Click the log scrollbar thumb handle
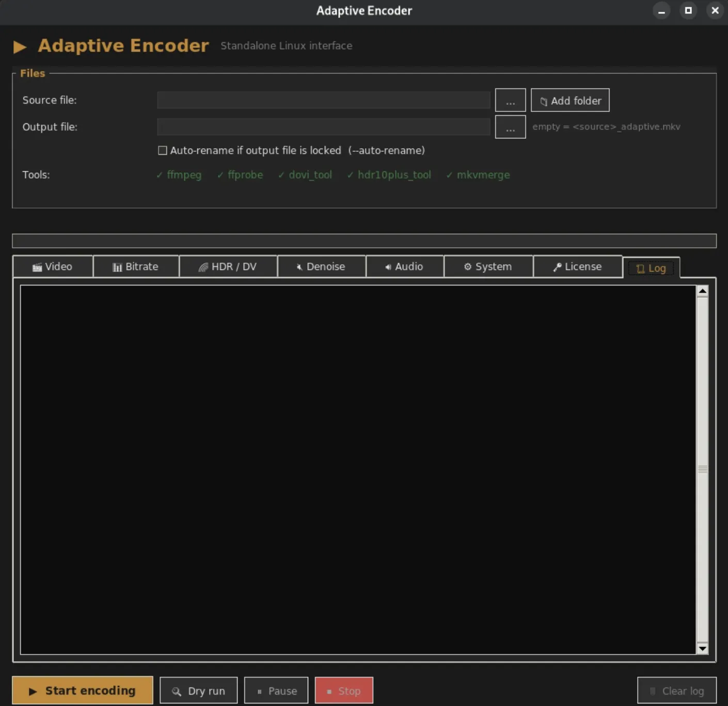 pyautogui.click(x=702, y=470)
